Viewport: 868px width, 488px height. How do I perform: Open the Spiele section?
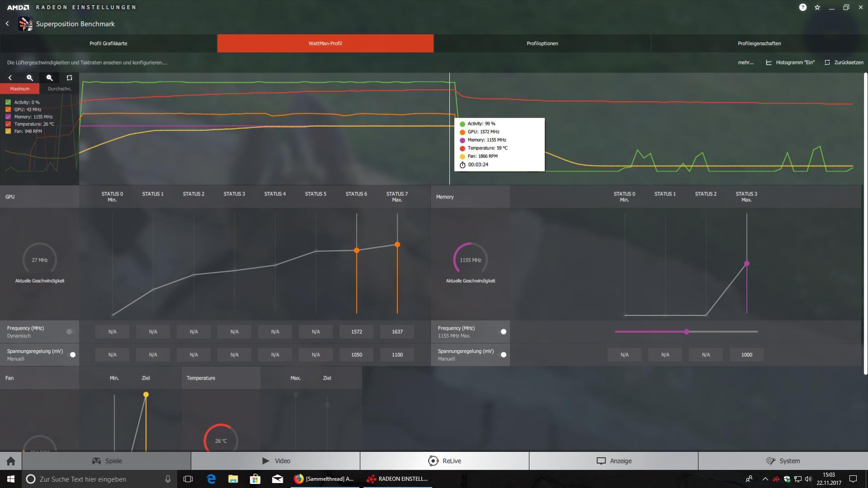pos(107,461)
